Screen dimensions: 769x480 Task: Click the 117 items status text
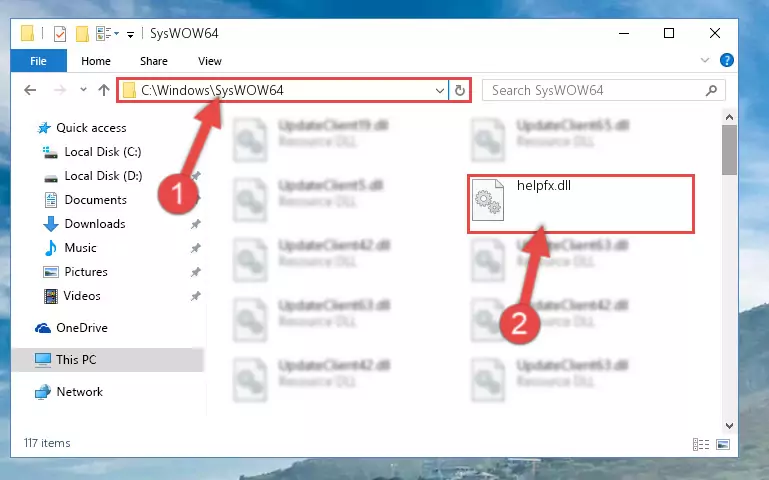[47, 443]
